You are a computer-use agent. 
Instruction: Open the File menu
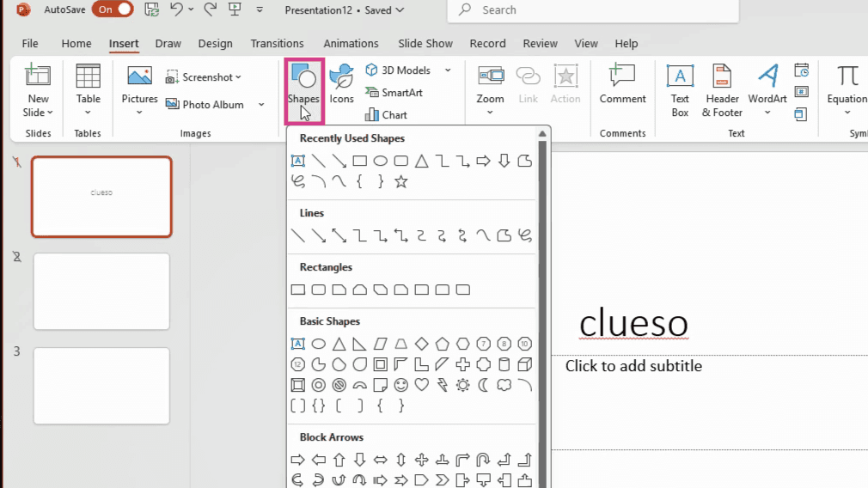(x=30, y=43)
